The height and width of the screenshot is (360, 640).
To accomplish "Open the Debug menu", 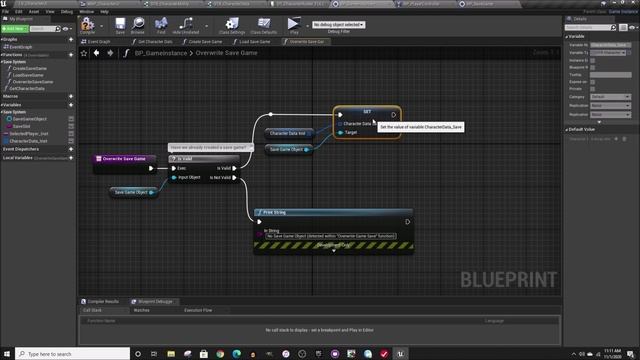I will pos(67,12).
